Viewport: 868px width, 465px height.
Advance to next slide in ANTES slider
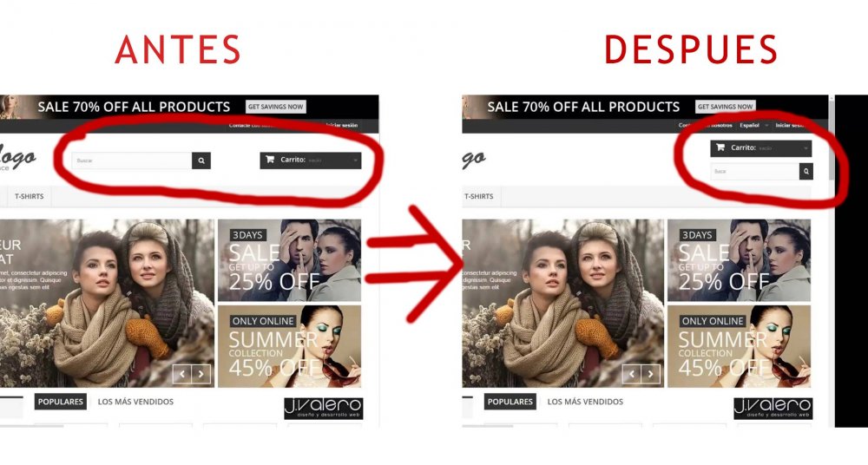coord(201,374)
